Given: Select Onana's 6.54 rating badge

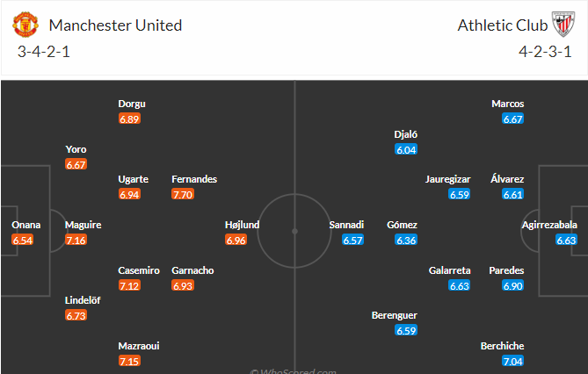Looking at the screenshot, I should click(x=23, y=240).
